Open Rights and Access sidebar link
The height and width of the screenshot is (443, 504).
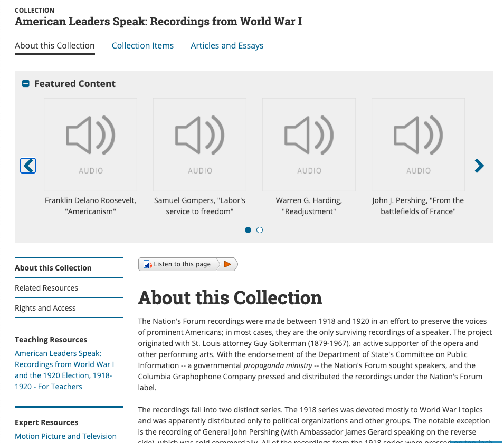pos(45,308)
